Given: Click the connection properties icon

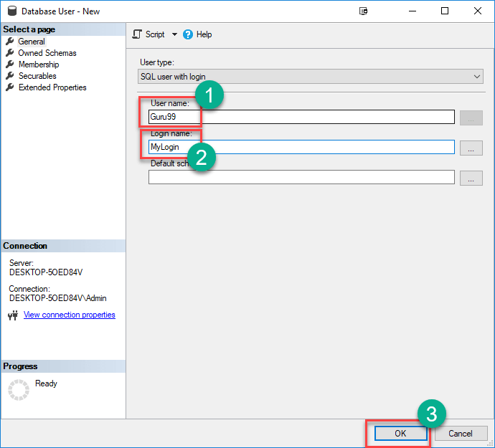Looking at the screenshot, I should 13,315.
